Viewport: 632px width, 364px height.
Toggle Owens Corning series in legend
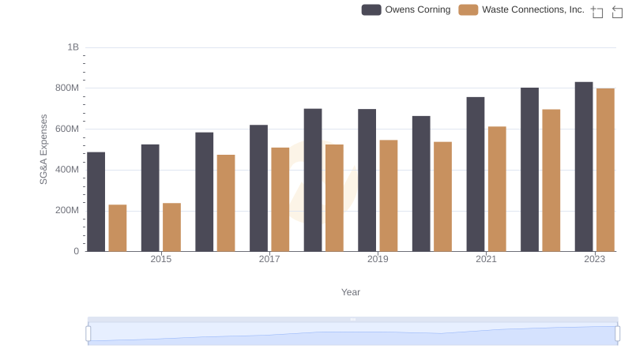(406, 9)
